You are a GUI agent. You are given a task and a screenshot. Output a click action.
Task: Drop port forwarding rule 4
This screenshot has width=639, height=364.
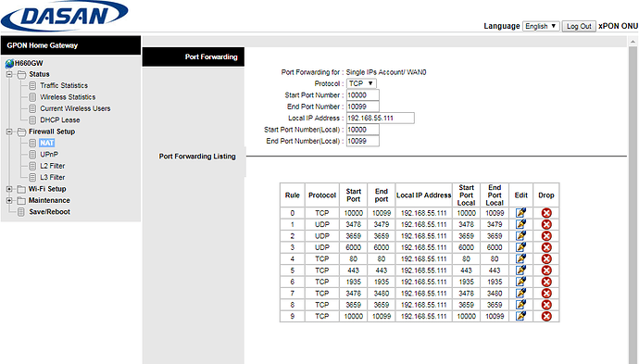[546, 258]
